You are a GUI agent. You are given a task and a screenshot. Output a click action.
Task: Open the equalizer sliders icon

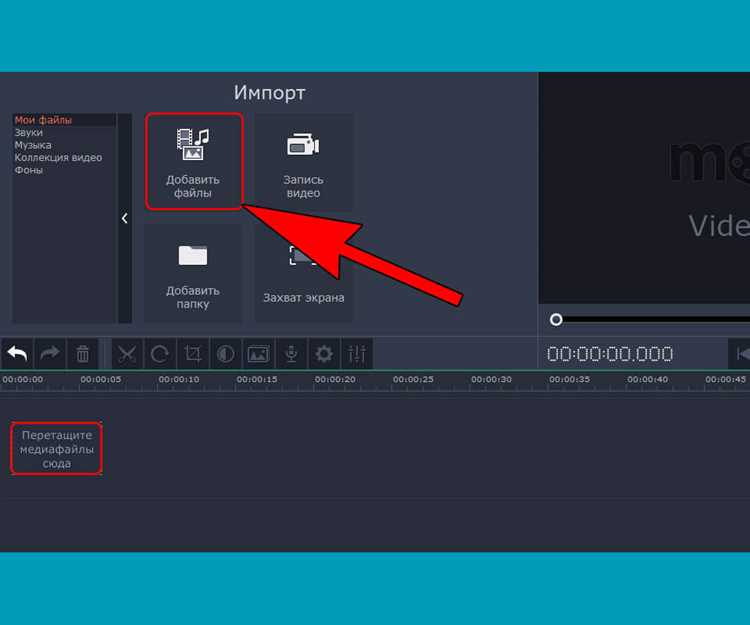click(x=357, y=354)
